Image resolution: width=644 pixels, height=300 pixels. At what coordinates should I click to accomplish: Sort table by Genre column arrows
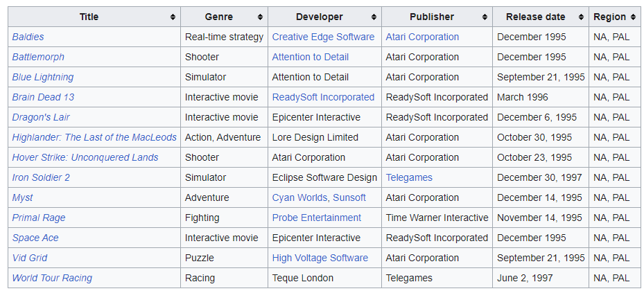coord(261,17)
